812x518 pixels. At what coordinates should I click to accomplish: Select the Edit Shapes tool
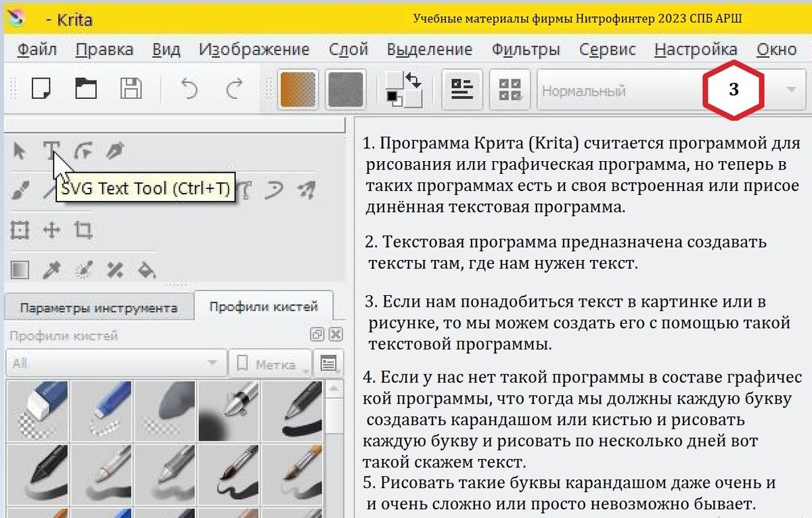[83, 151]
